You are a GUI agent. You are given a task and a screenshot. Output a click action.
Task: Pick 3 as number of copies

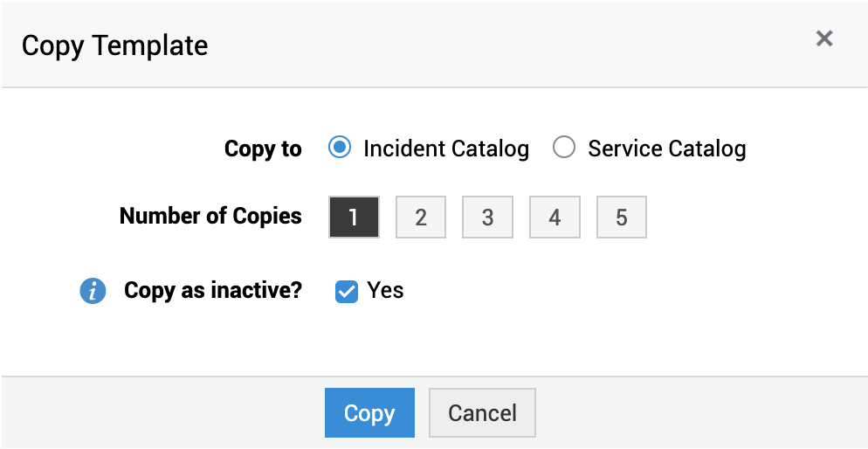click(x=487, y=217)
